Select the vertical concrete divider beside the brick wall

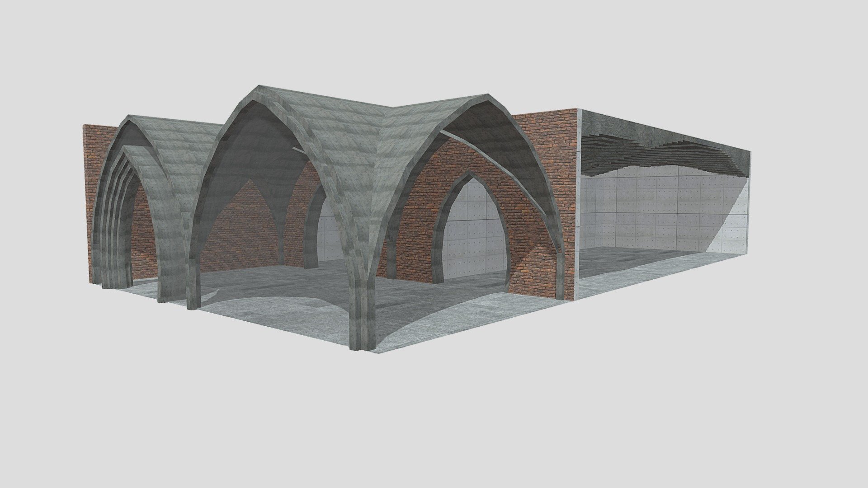coord(578,203)
